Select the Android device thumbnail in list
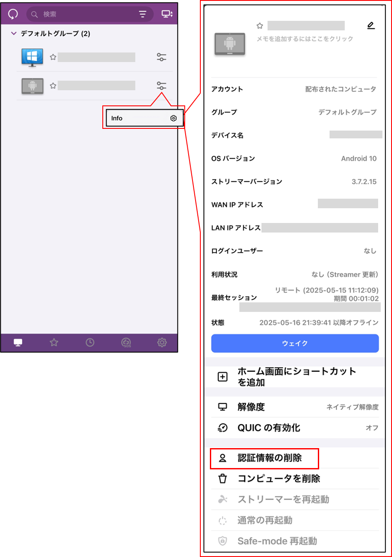 pos(33,86)
